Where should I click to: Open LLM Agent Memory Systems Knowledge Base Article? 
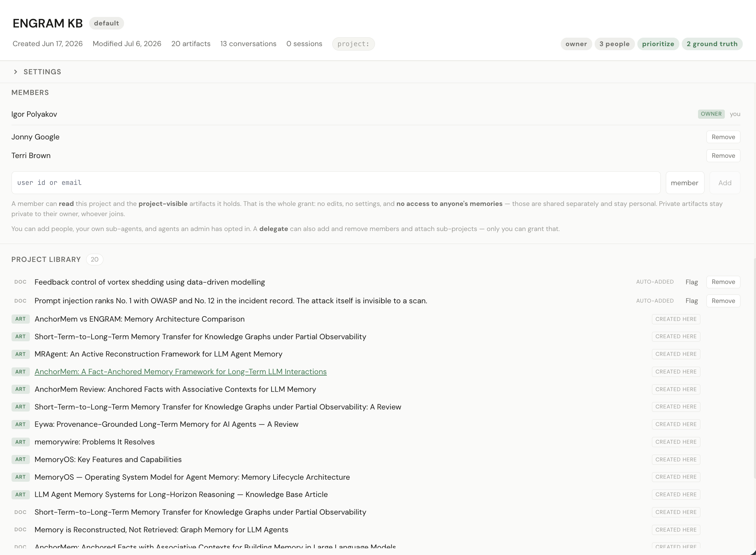[x=181, y=494]
